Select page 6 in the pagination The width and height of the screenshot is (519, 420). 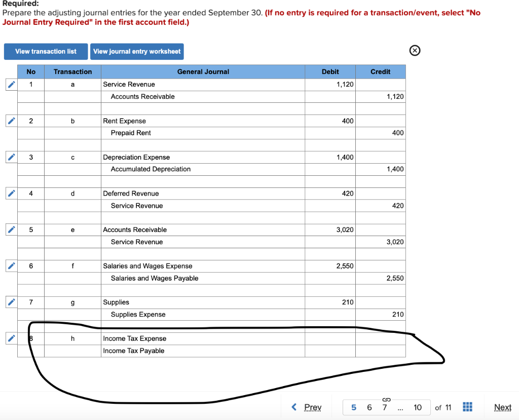pos(369,407)
